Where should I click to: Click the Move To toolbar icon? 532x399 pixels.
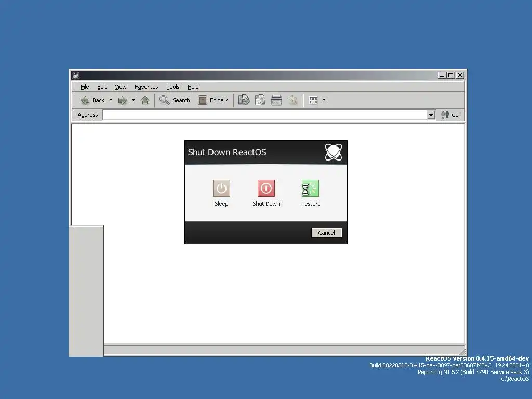(244, 100)
